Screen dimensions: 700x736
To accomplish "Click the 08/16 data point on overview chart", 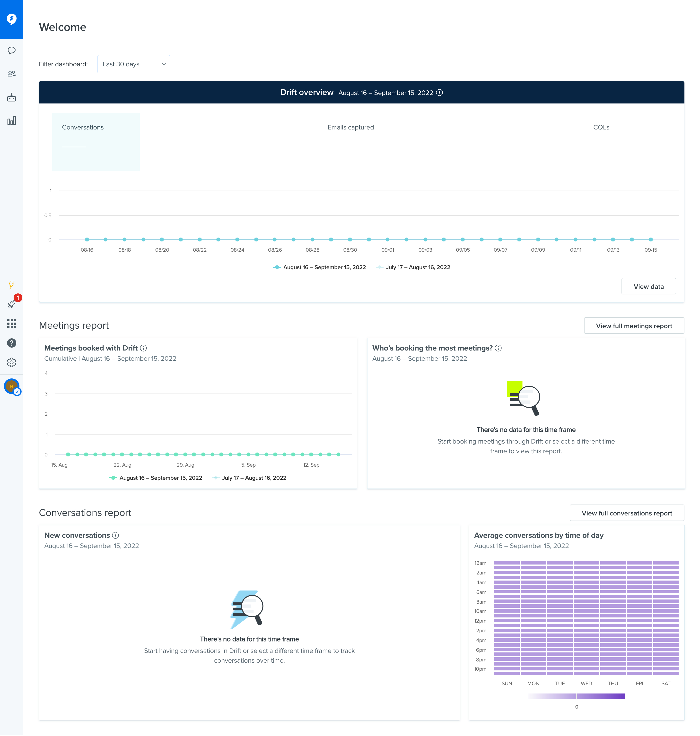I will pos(87,239).
